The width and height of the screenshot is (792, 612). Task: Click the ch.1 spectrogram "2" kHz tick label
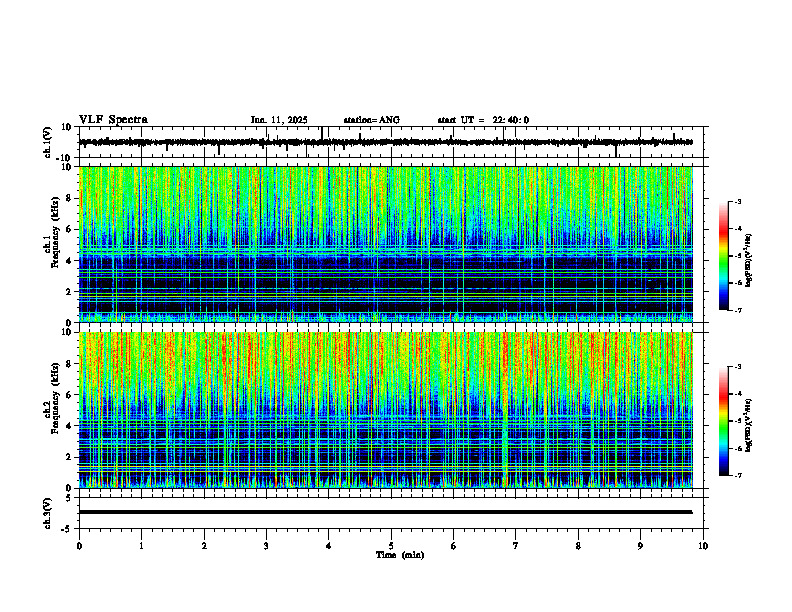click(70, 292)
